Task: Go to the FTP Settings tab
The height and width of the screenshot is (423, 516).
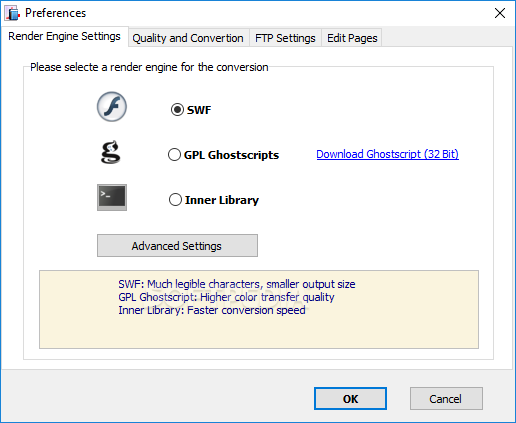Action: [x=285, y=38]
